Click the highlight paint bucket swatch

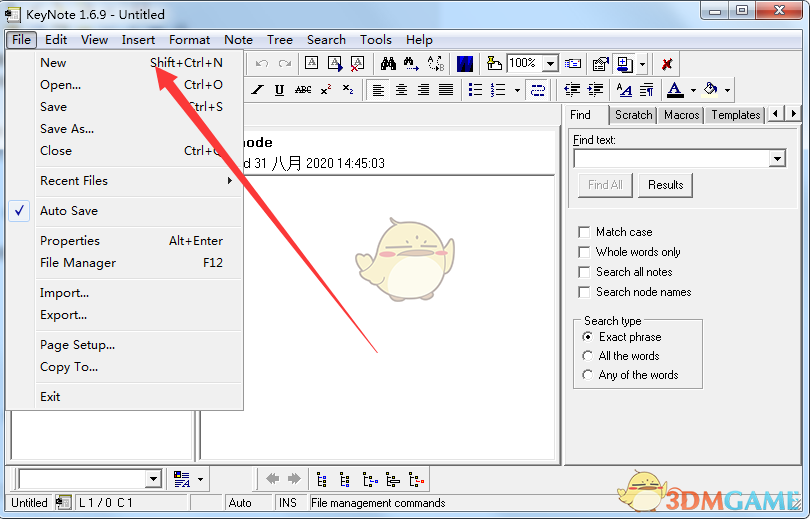point(711,90)
